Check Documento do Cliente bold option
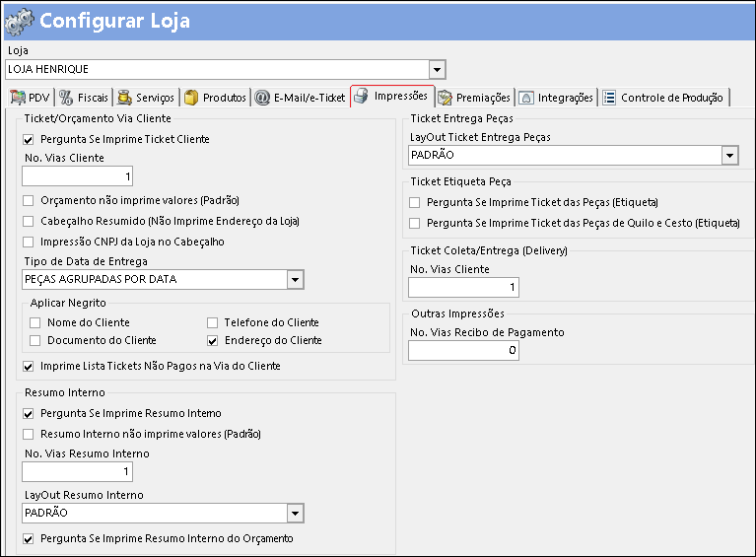This screenshot has height=557, width=756. [35, 341]
